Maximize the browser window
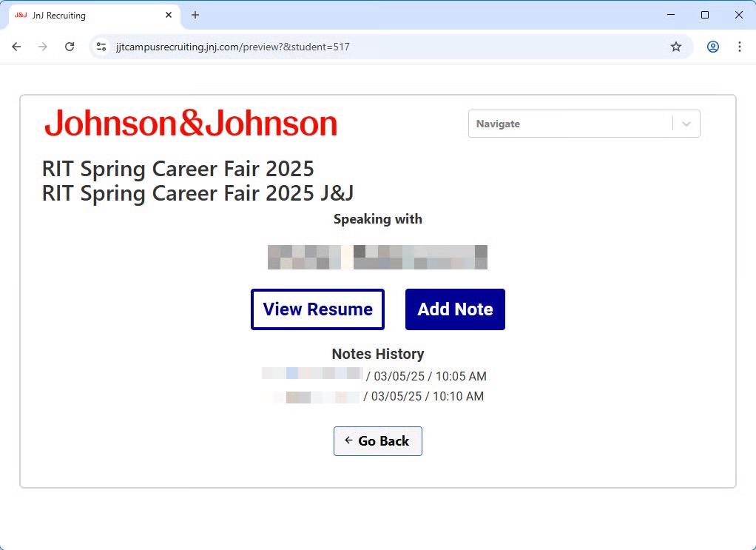This screenshot has height=550, width=756. [x=704, y=15]
